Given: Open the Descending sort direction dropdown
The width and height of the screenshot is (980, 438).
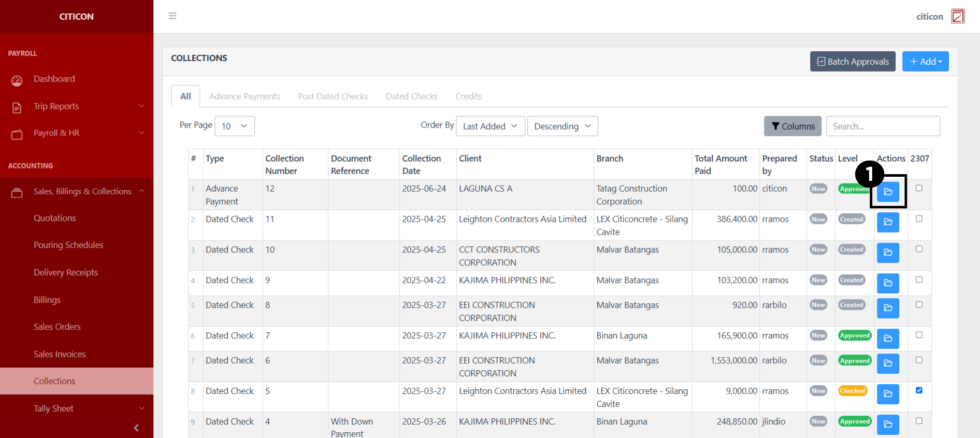Looking at the screenshot, I should [x=562, y=126].
